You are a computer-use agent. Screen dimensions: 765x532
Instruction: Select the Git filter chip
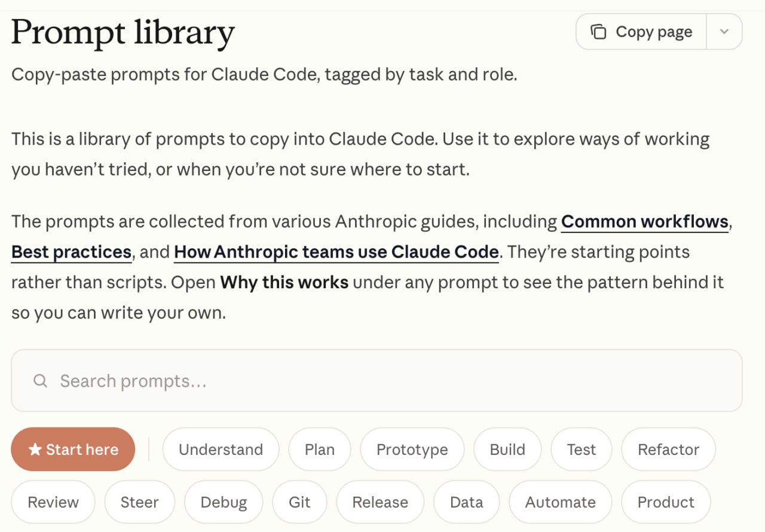tap(299, 502)
